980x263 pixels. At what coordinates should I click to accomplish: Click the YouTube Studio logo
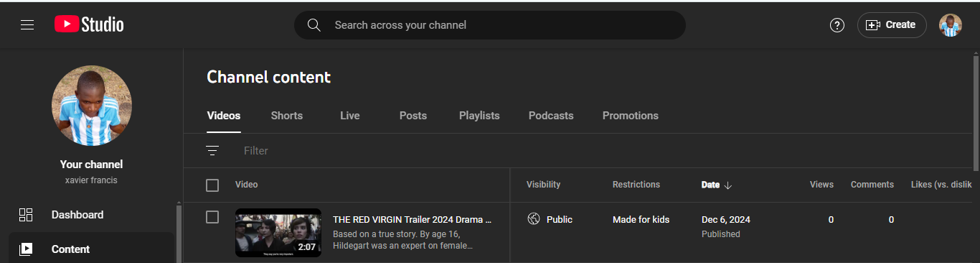coord(89,25)
